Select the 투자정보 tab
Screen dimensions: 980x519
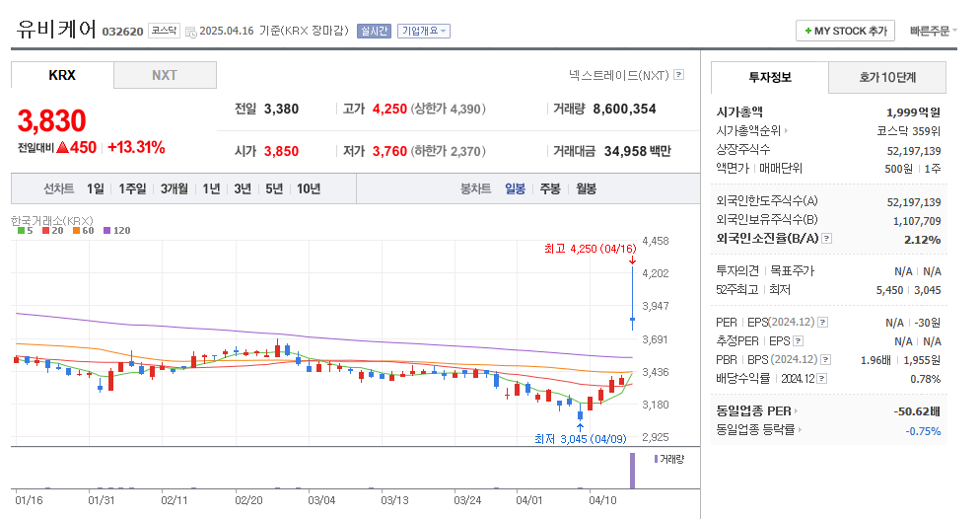click(x=770, y=78)
